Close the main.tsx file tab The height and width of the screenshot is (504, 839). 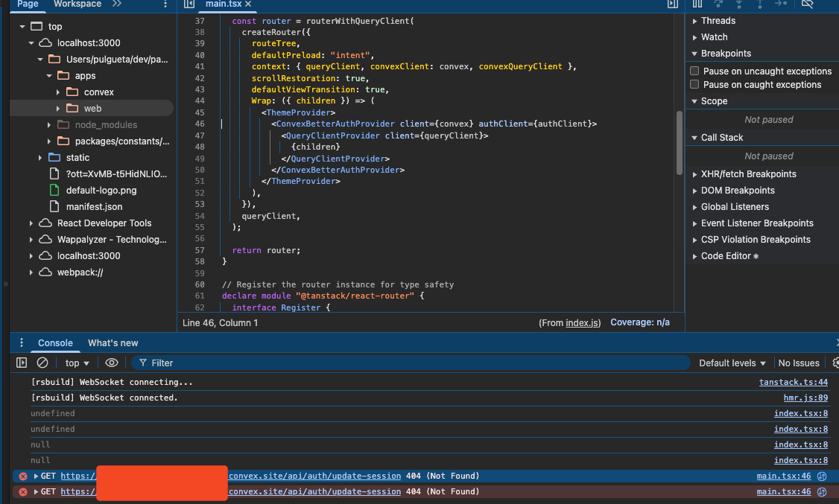click(x=248, y=4)
